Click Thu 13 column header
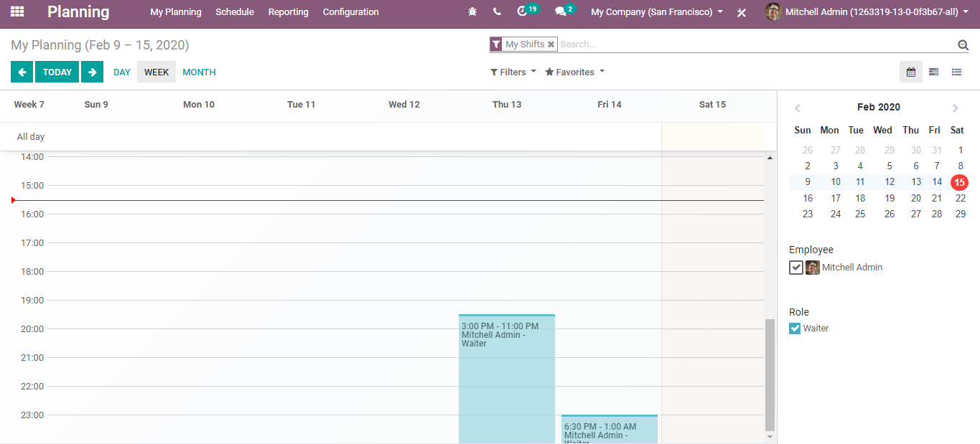 pos(507,105)
